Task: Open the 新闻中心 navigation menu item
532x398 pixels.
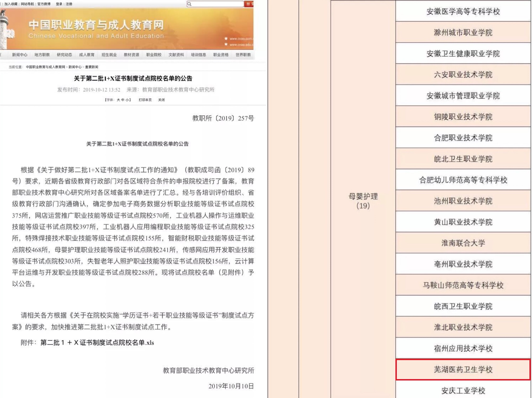Action: (20, 55)
